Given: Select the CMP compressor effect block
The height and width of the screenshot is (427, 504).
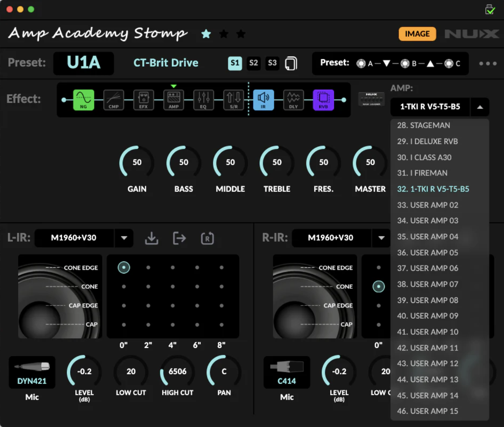Looking at the screenshot, I should pos(113,100).
